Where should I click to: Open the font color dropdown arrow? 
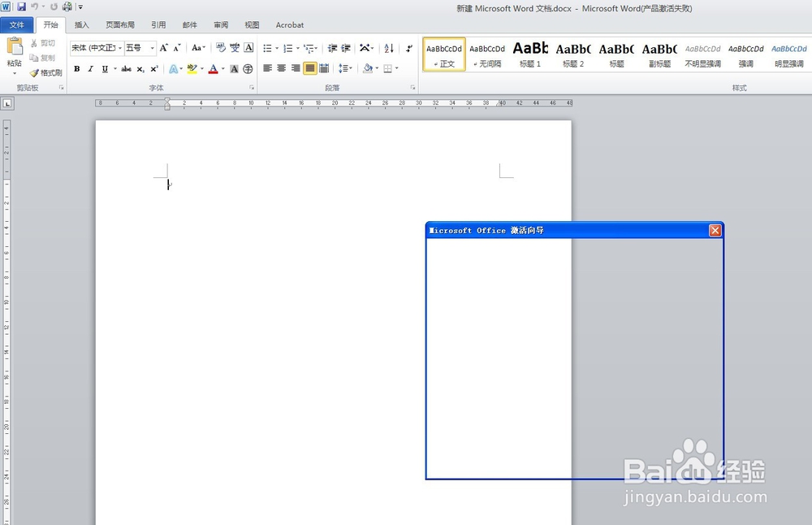[x=223, y=68]
